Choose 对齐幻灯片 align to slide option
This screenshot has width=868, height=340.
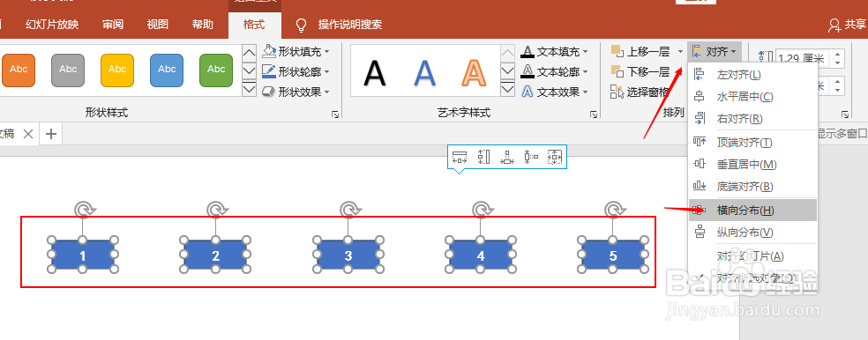752,256
